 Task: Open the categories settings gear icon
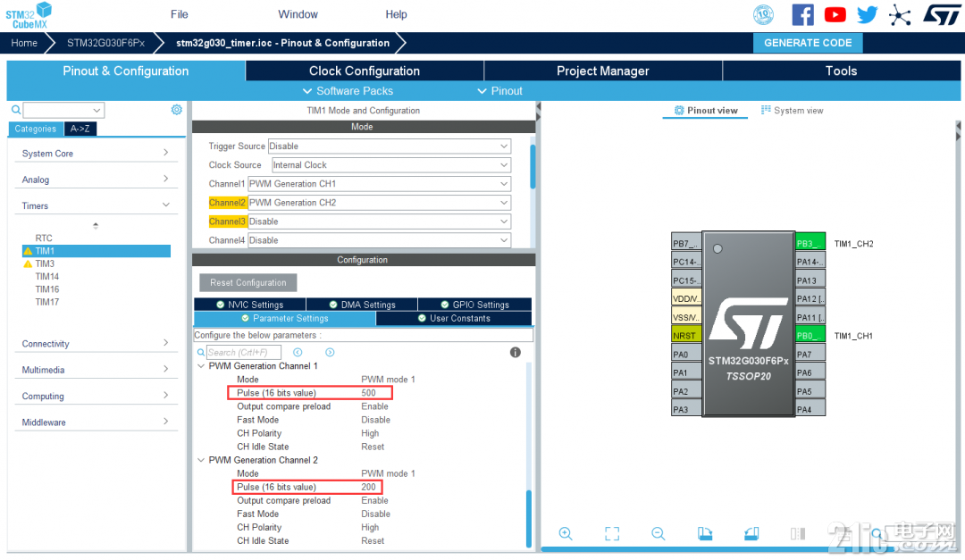[x=177, y=110]
